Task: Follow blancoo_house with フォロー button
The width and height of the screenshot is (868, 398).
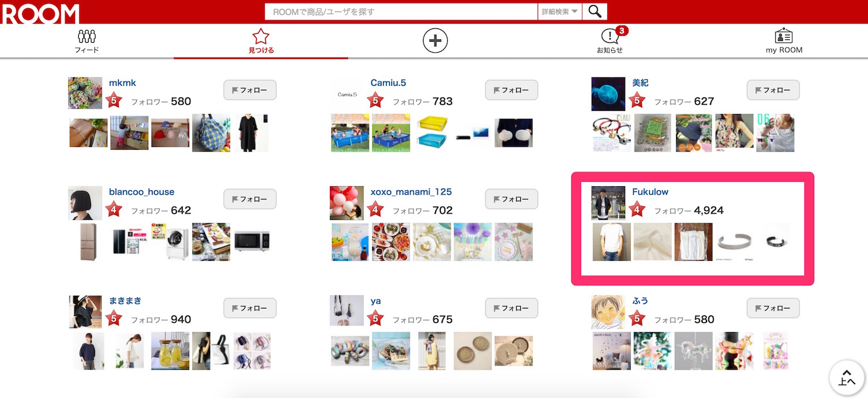Action: tap(250, 199)
